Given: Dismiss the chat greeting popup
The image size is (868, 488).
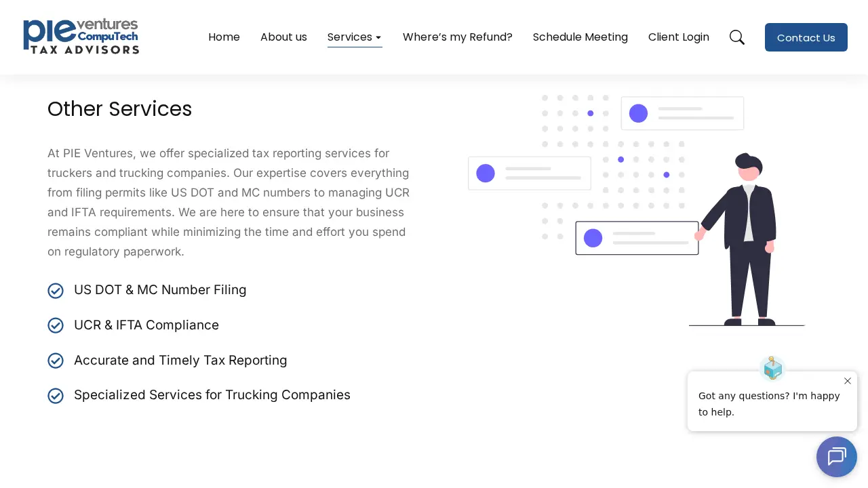Looking at the screenshot, I should pyautogui.click(x=848, y=381).
